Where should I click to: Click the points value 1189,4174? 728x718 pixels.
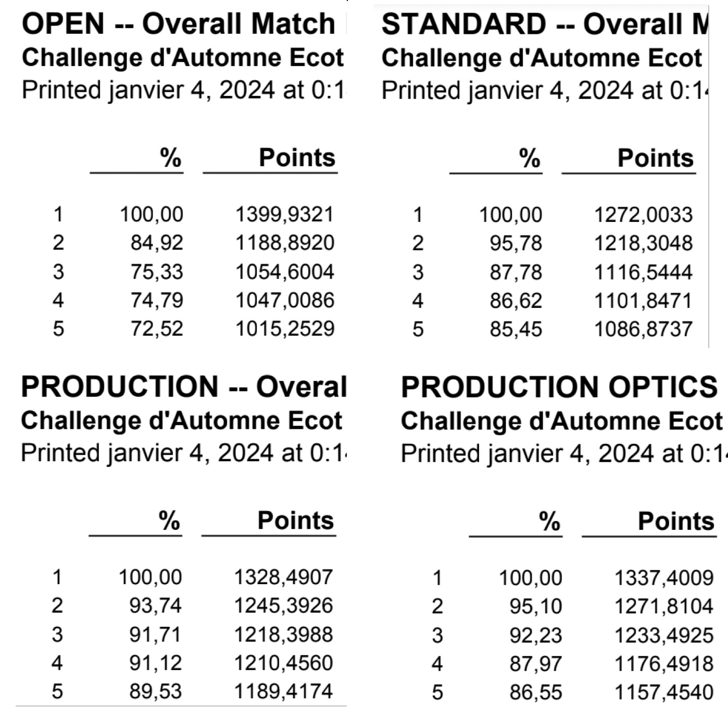(x=283, y=691)
